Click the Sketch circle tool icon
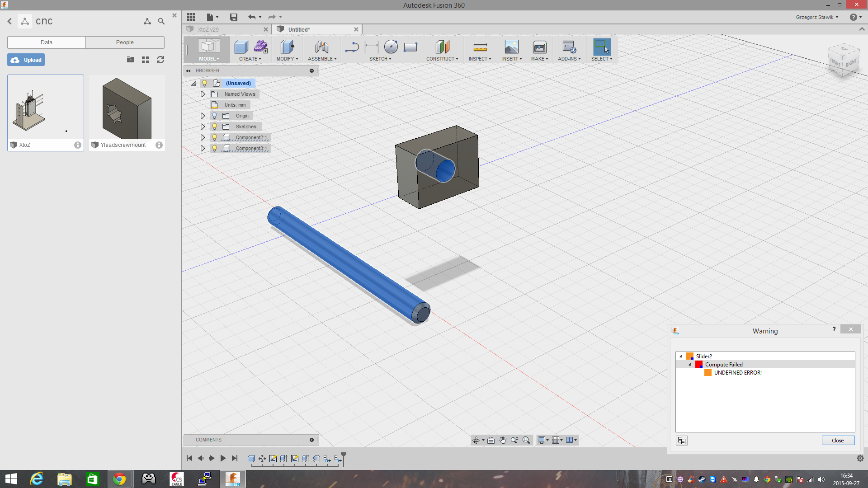868x488 pixels. coord(391,47)
